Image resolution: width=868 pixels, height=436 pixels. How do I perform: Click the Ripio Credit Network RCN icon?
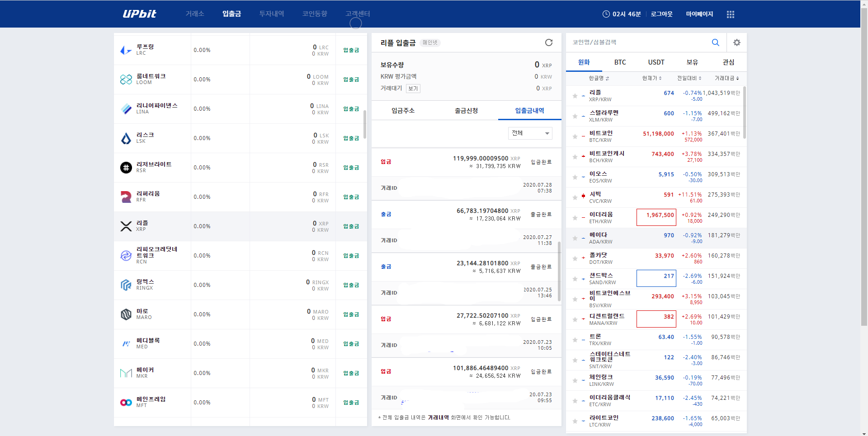coord(126,256)
